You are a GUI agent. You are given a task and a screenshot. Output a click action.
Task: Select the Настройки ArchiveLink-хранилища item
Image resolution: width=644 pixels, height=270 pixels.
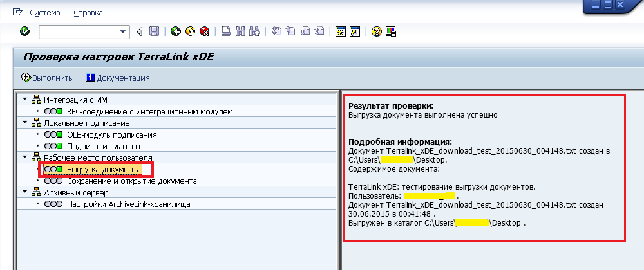point(128,204)
